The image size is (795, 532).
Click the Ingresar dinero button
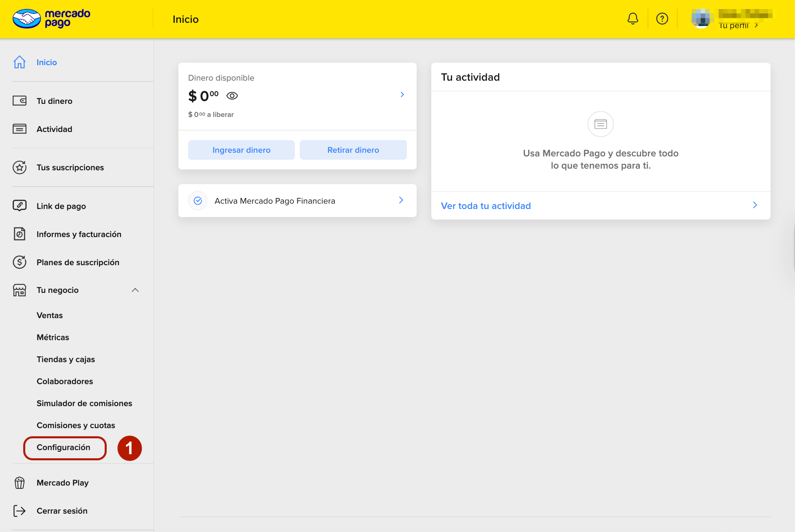(x=241, y=150)
